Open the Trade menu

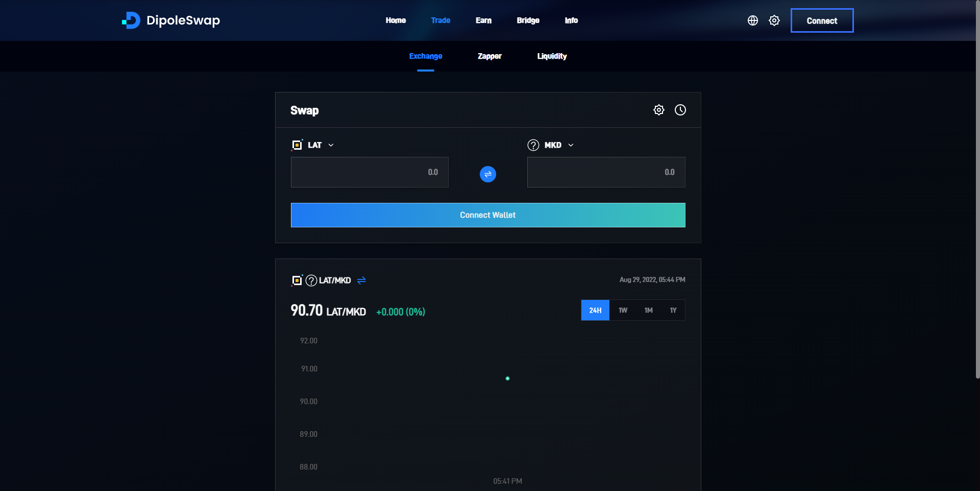point(440,20)
